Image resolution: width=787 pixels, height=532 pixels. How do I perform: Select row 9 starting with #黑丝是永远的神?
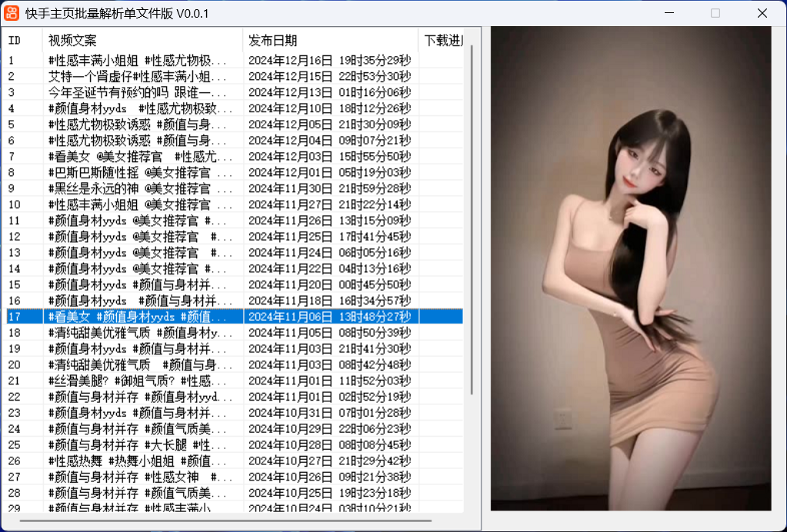point(138,188)
